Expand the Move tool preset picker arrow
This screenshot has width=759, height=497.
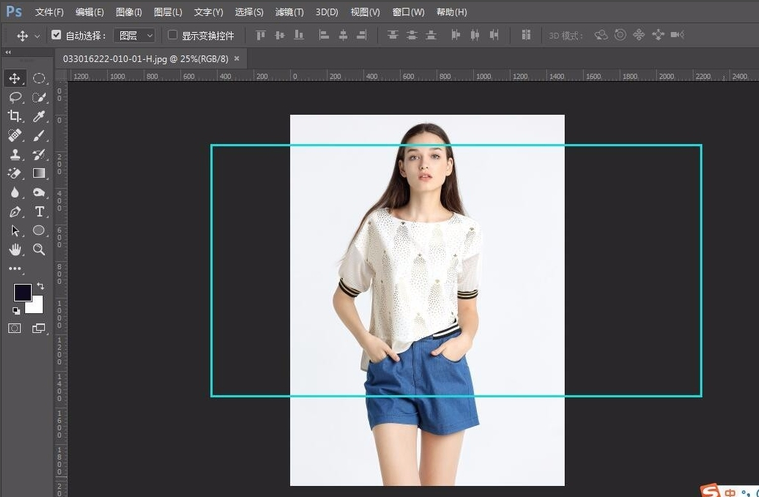[x=37, y=35]
